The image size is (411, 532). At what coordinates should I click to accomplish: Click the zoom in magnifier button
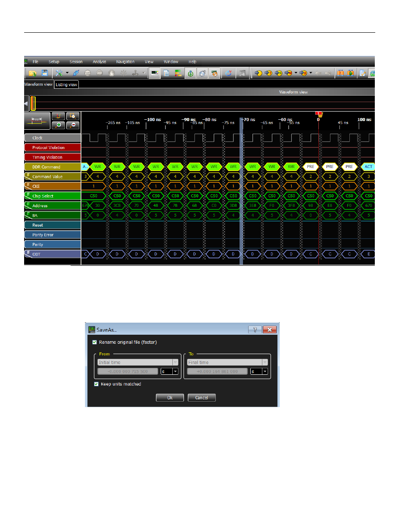59,125
